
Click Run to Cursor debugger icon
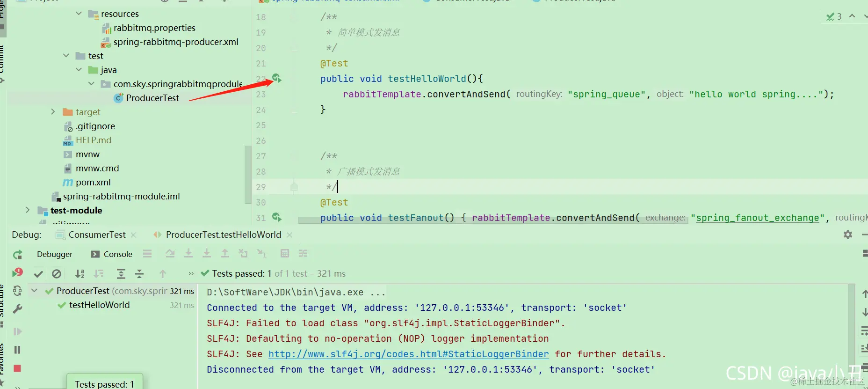(262, 254)
